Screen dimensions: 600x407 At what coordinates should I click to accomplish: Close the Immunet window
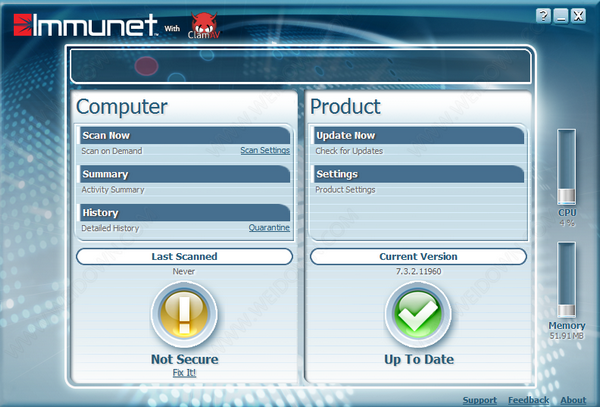578,16
